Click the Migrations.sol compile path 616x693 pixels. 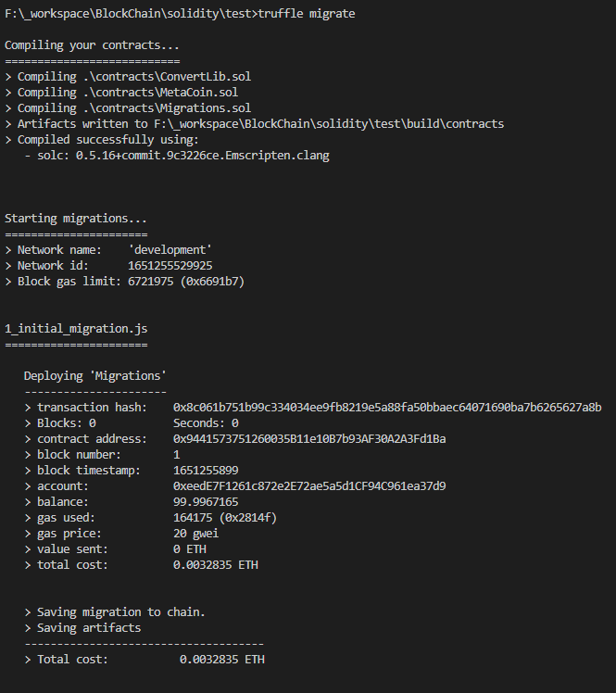point(167,108)
